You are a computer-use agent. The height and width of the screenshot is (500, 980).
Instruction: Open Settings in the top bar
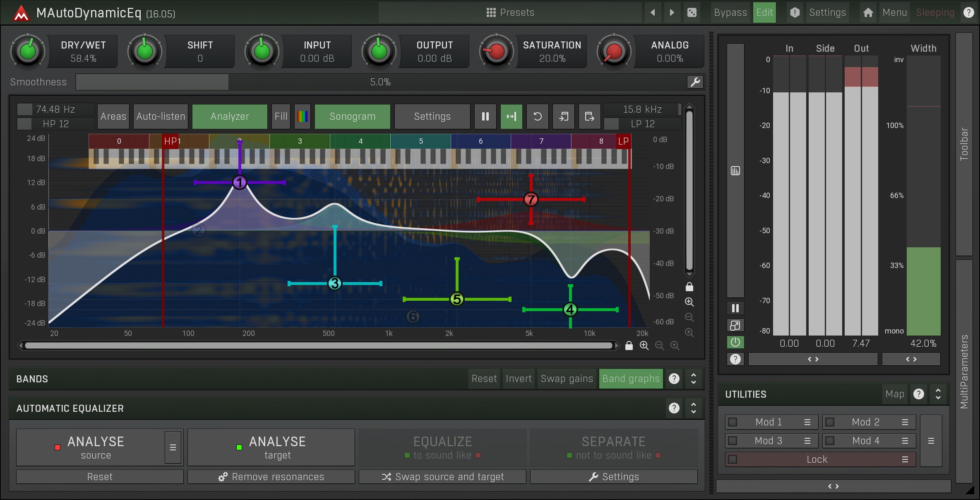point(827,12)
